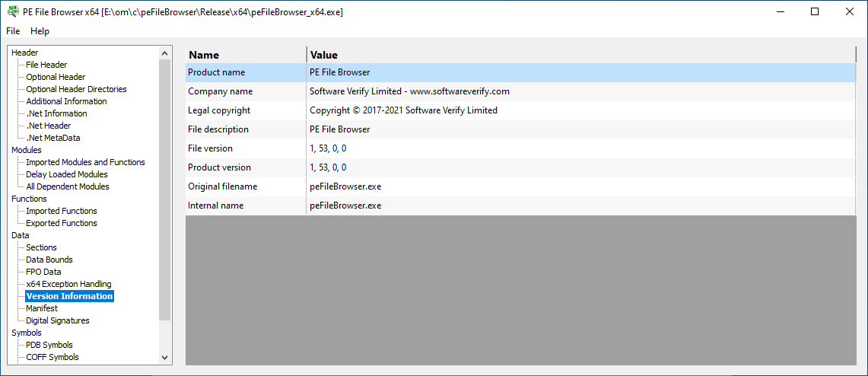Screen dimensions: 868x376
Task: Open Additional Information in the tree
Action: (x=66, y=101)
